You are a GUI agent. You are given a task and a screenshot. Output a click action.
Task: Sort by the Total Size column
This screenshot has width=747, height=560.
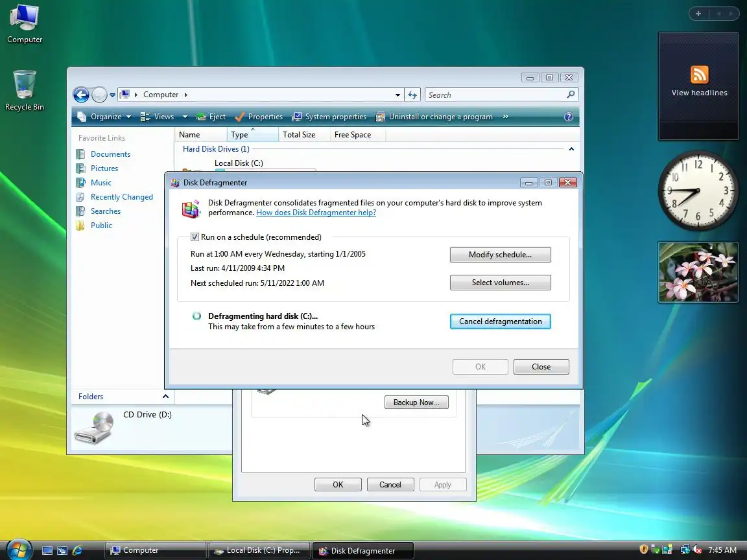coord(304,135)
